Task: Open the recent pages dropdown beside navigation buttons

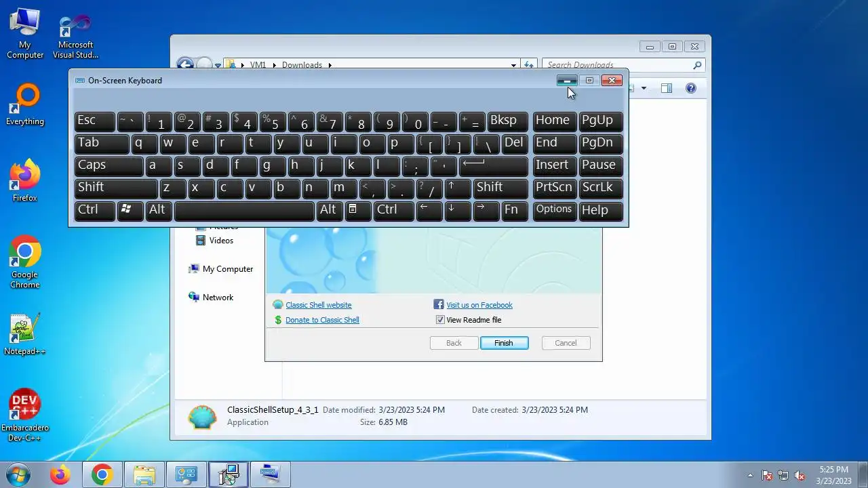Action: 218,66
